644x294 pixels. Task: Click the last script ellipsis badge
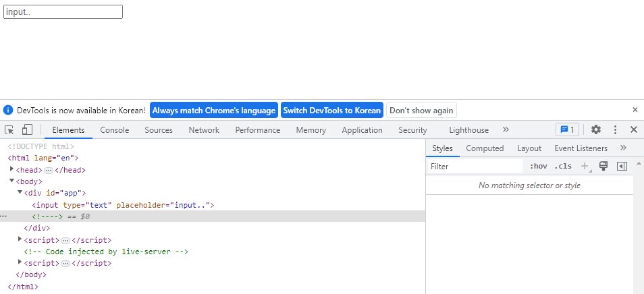65,263
